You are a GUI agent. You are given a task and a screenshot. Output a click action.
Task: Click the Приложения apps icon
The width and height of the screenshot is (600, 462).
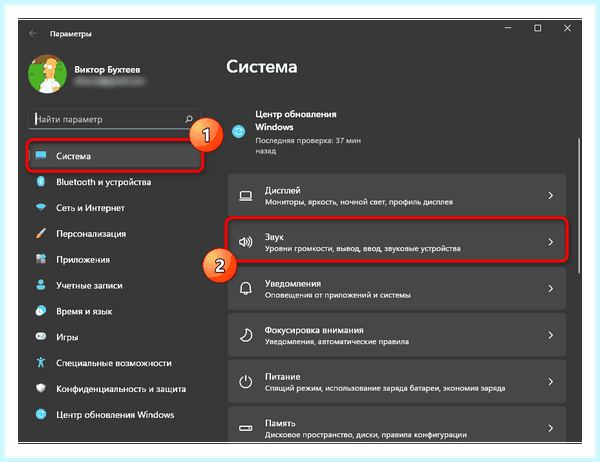click(x=41, y=259)
